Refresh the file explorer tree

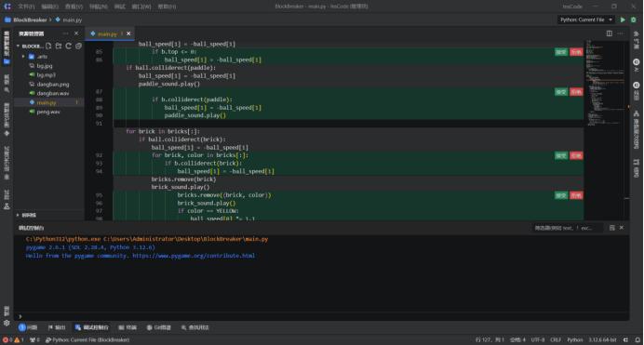[69, 46]
